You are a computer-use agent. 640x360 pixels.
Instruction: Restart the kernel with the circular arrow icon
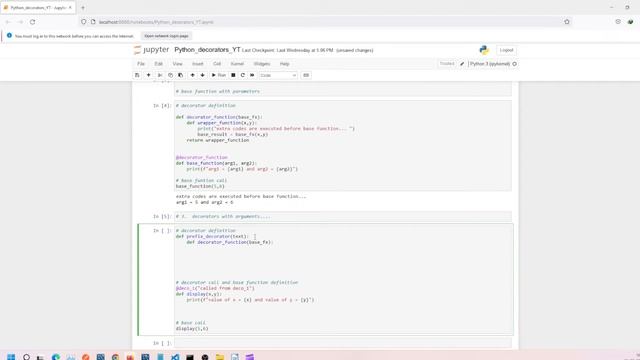coord(243,75)
